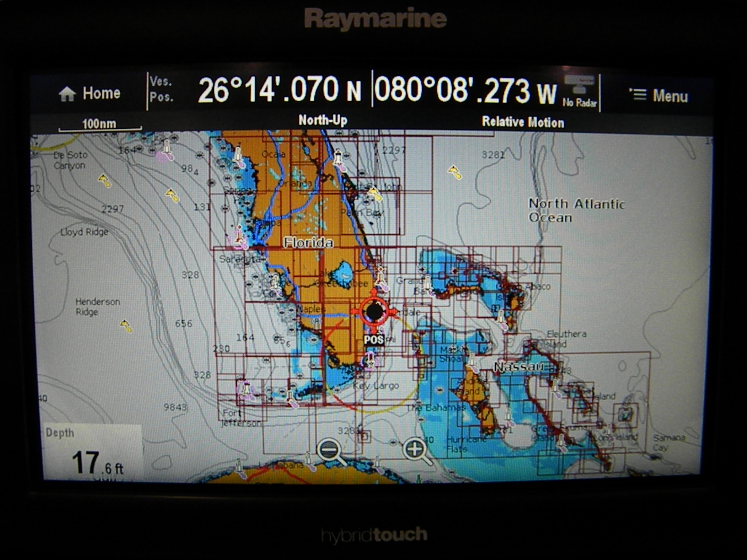
Task: Select yellow buoy icon in Atlantic north of ocean label
Action: tap(455, 172)
